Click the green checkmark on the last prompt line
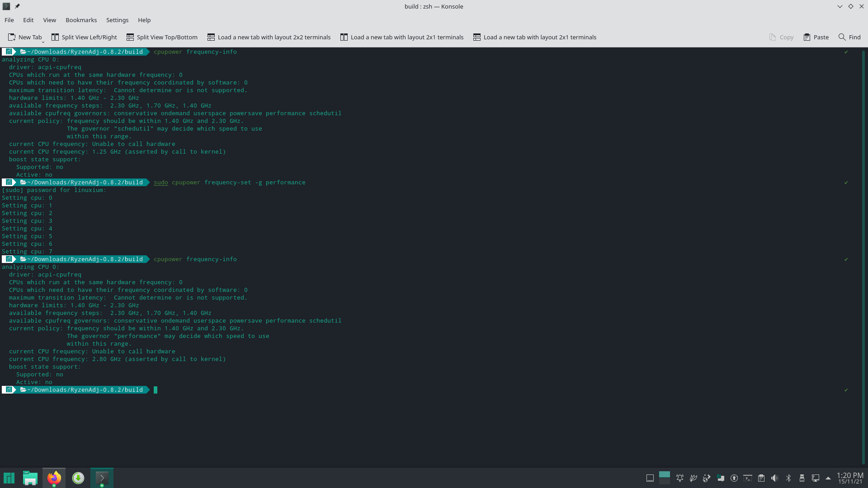The height and width of the screenshot is (488, 868). point(846,390)
